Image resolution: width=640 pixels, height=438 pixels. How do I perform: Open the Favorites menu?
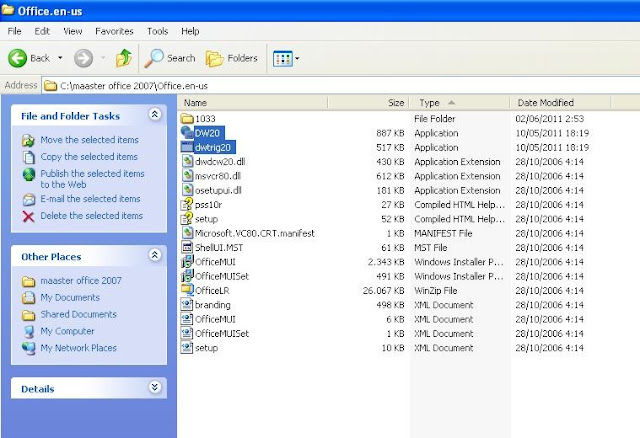(x=114, y=31)
